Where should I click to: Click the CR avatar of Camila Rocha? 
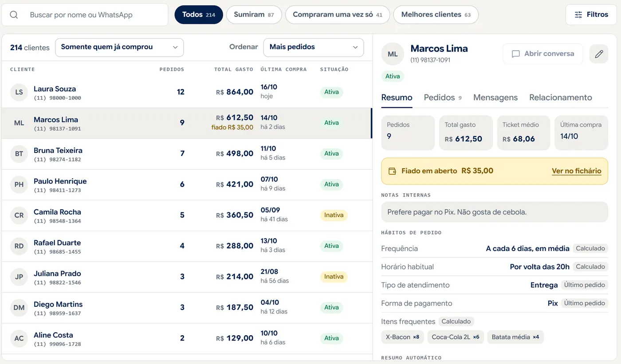tap(19, 215)
